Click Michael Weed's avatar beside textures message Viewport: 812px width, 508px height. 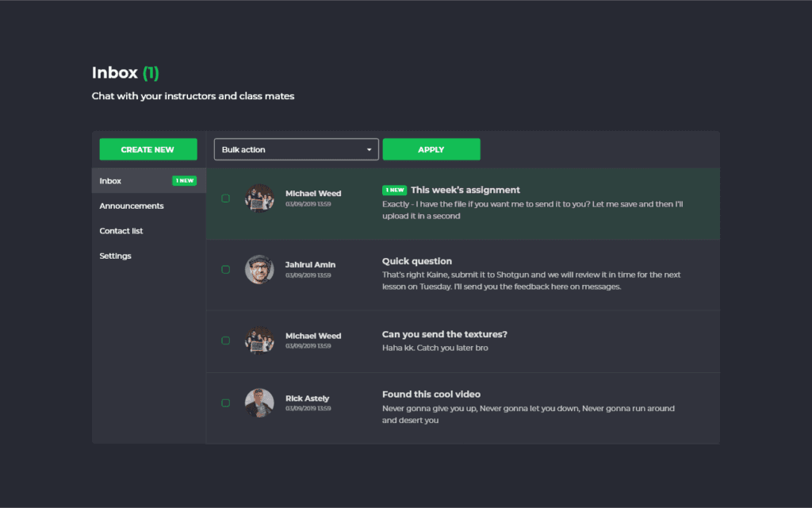259,340
